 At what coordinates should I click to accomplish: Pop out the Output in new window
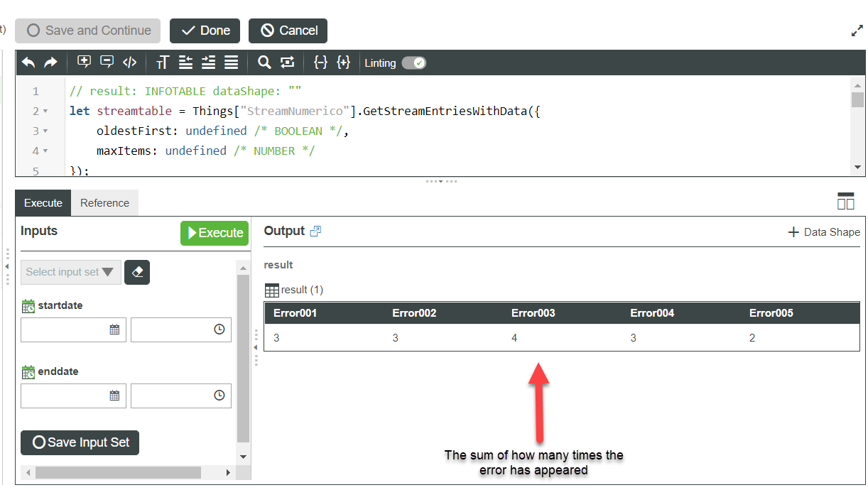pyautogui.click(x=316, y=231)
